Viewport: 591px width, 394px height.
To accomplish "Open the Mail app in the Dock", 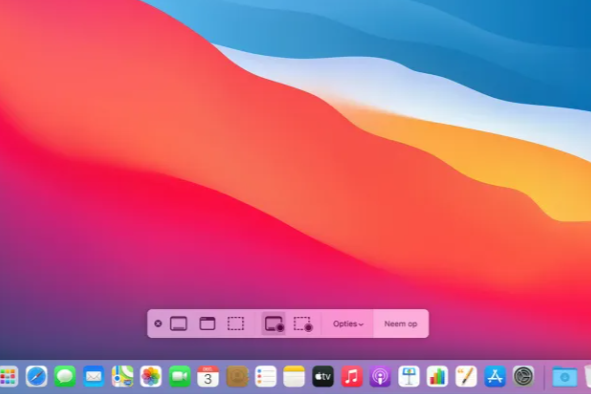I will [x=93, y=376].
